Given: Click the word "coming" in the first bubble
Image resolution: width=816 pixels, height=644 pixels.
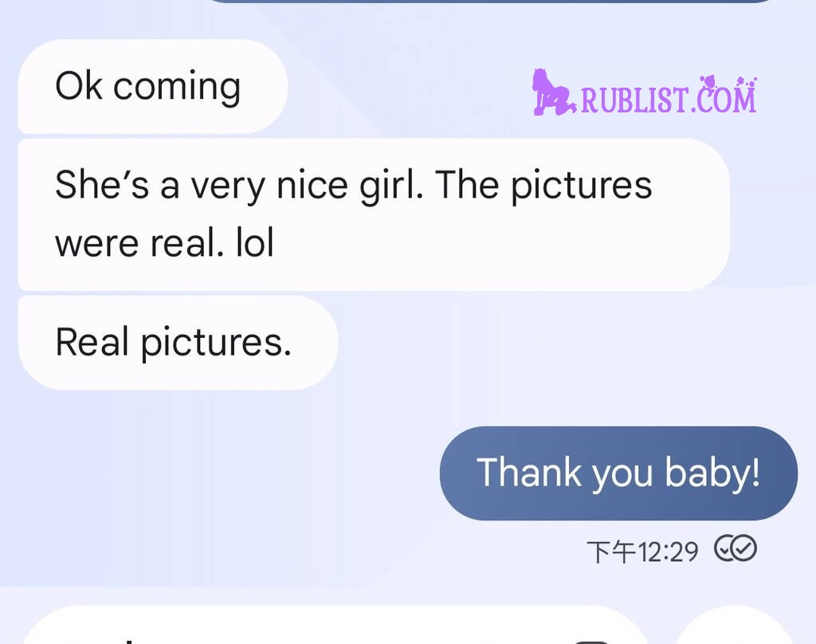Looking at the screenshot, I should point(176,87).
